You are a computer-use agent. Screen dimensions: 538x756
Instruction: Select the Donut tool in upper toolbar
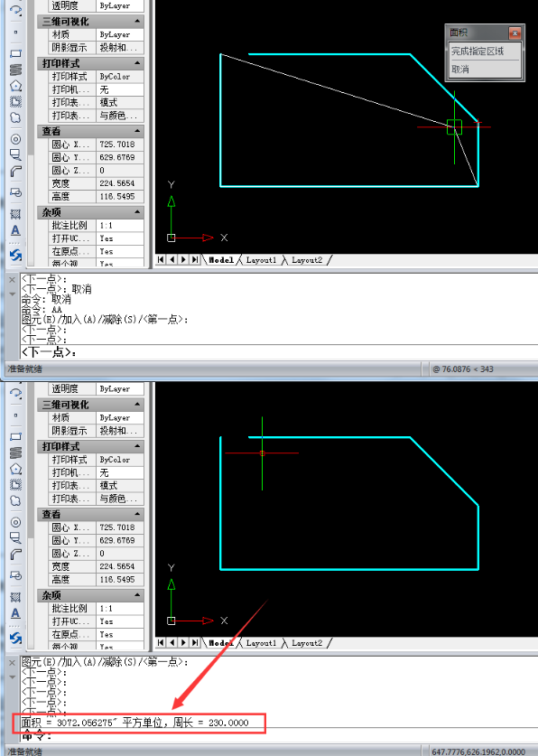click(16, 139)
